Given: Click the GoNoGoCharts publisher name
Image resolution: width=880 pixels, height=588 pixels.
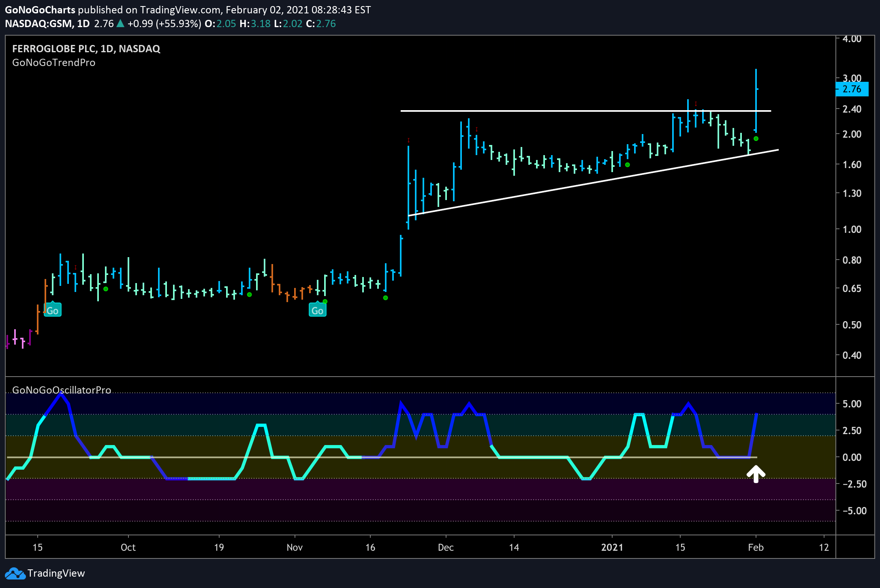Looking at the screenshot, I should pyautogui.click(x=40, y=10).
